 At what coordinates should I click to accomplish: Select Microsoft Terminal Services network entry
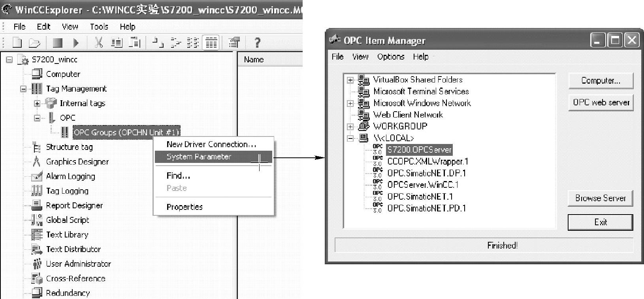[x=421, y=92]
